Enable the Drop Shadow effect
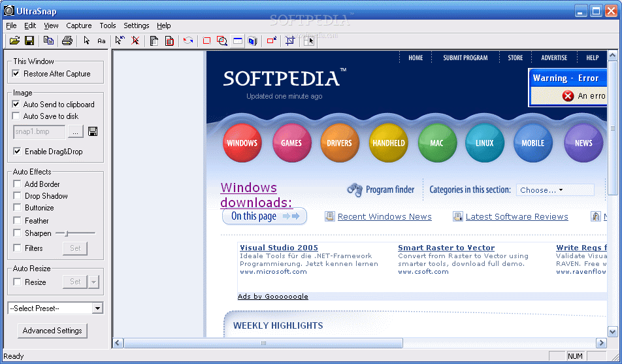Viewport: 622px width, 364px height. pos(17,195)
